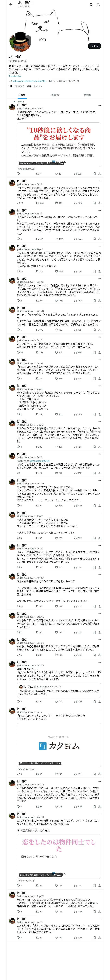Open search via the magnifier icon
This screenshot has height=980, width=110.
[98, 4]
